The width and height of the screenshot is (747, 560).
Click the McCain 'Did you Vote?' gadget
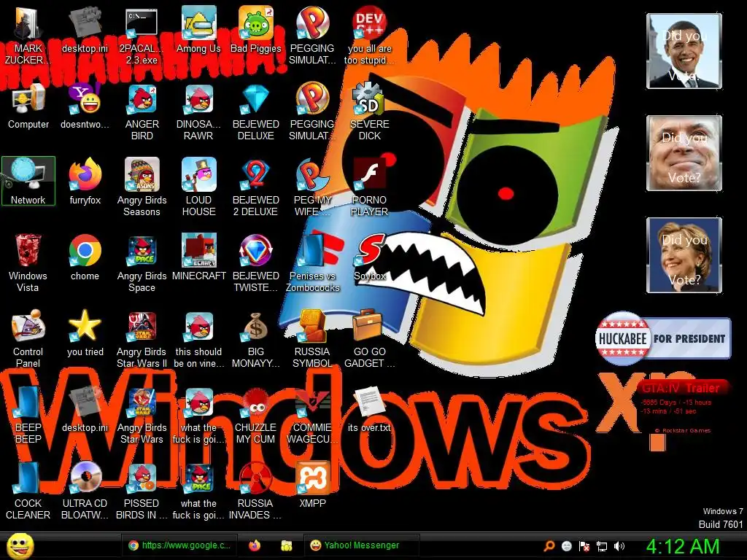pos(684,153)
